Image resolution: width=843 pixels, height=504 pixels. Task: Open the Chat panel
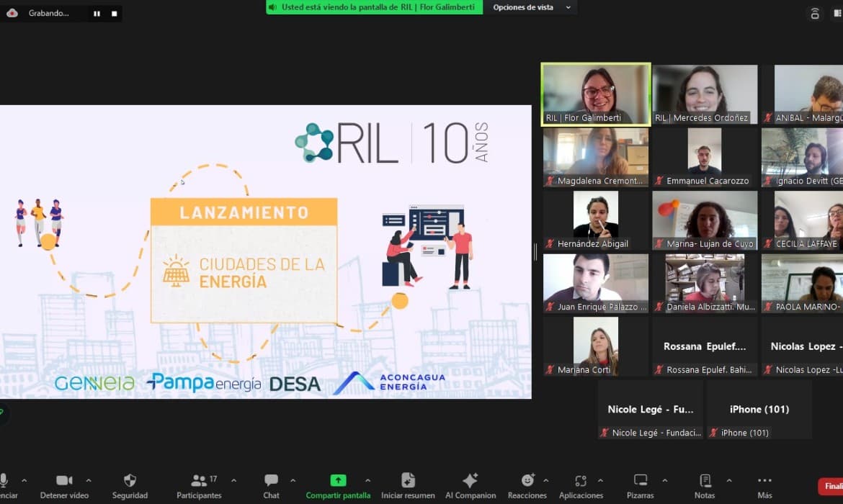[x=271, y=481]
